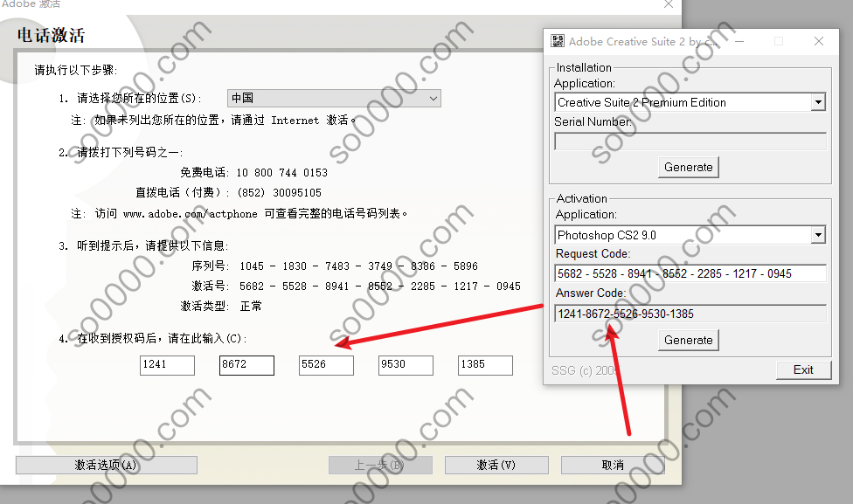Click the direct dial number (852) 30095105

click(280, 193)
